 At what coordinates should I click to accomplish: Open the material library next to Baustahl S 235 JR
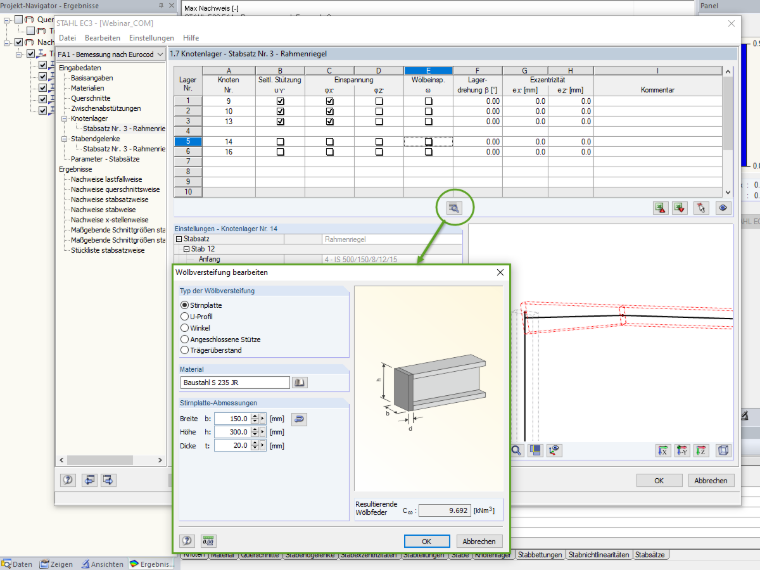(300, 382)
